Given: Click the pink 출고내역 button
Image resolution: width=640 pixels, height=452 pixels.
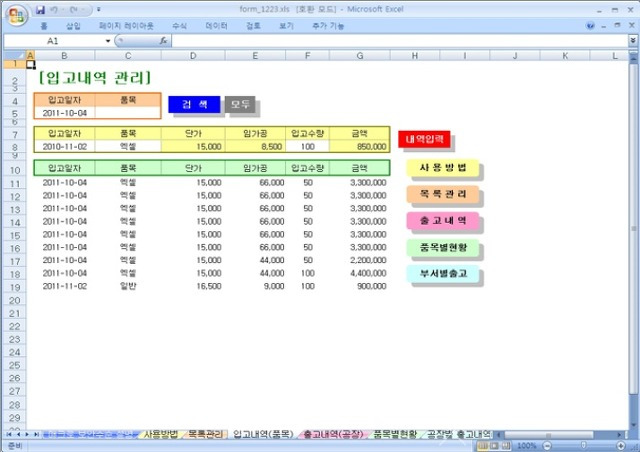Looking at the screenshot, I should (x=443, y=220).
